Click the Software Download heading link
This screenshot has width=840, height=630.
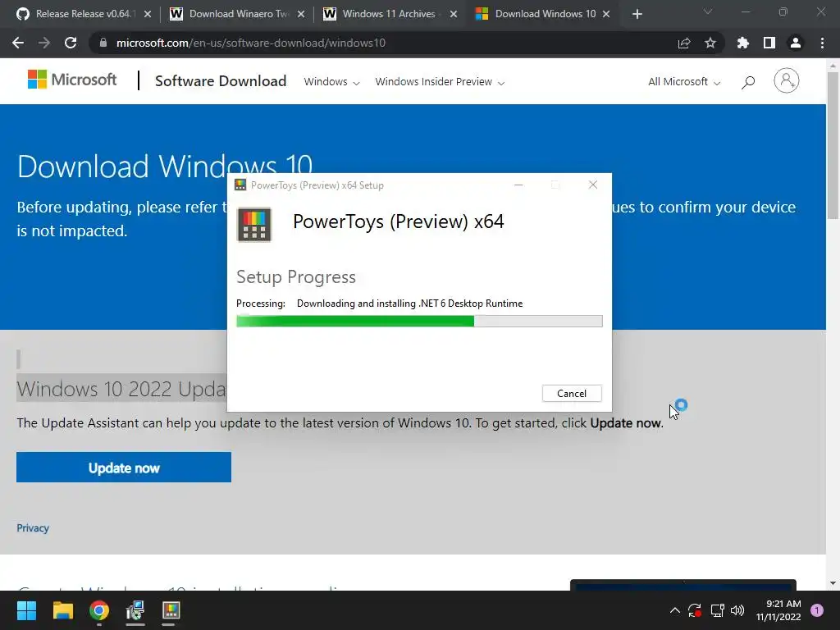click(x=220, y=81)
